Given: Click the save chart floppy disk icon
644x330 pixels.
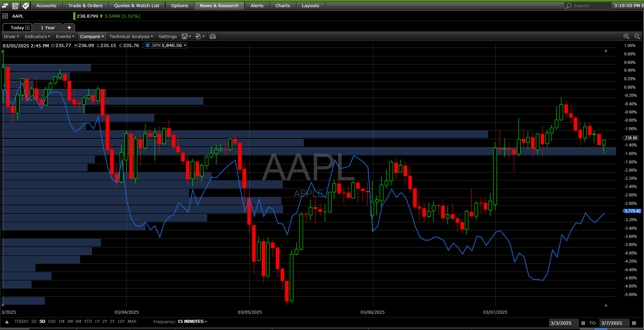Looking at the screenshot, I should (x=185, y=36).
